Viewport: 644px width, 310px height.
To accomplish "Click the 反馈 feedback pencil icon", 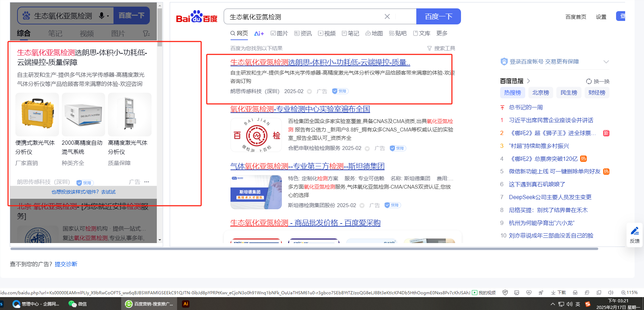I will 635,231.
